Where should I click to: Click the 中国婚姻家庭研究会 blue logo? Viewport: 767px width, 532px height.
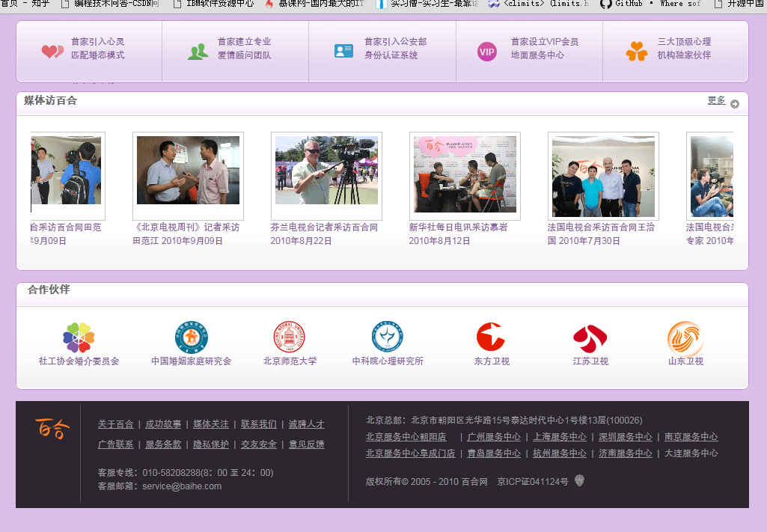pos(192,336)
